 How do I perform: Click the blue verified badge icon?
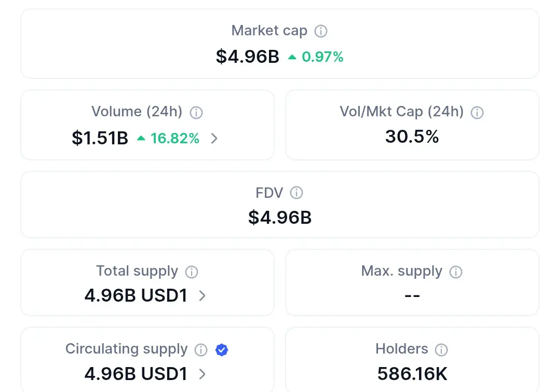click(x=222, y=350)
